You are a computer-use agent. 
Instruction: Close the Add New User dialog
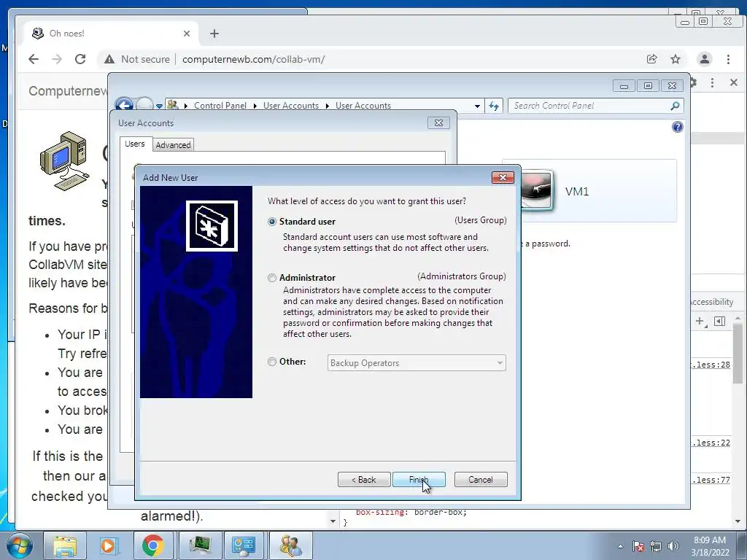(503, 178)
